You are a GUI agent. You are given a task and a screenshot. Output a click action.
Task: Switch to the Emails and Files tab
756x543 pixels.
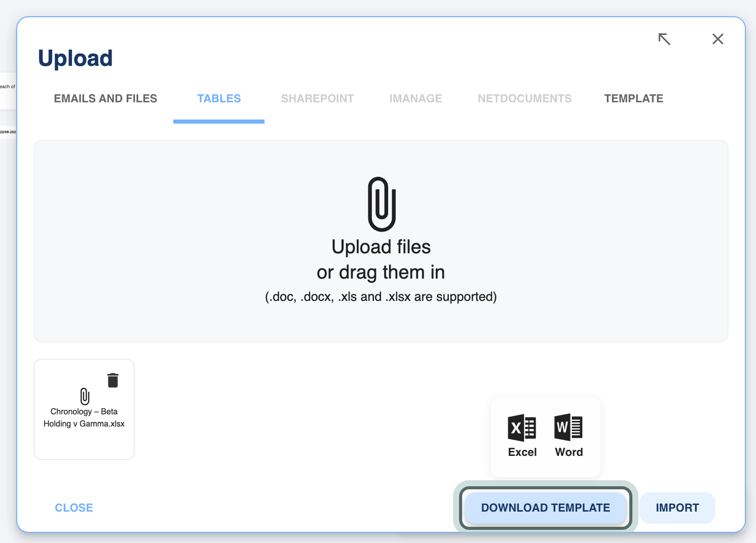pyautogui.click(x=105, y=99)
